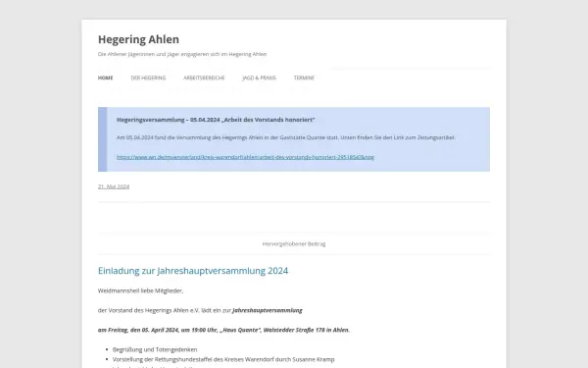Click the Hervorgehobener Beitrag label
588x368 pixels.
[x=294, y=243]
